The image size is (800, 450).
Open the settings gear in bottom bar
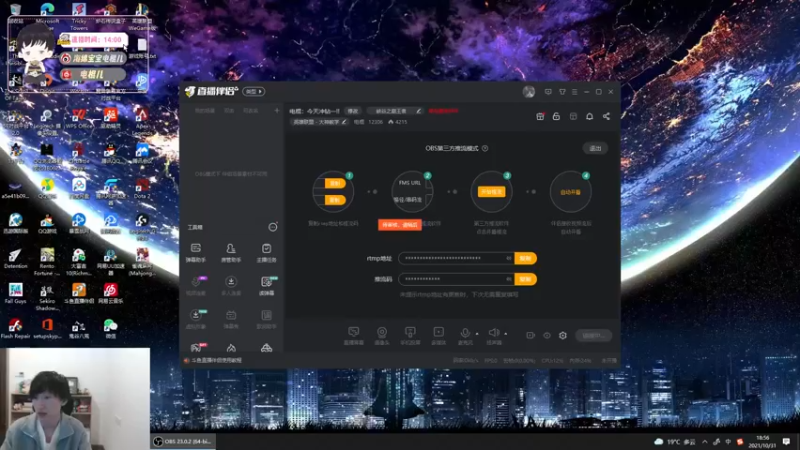pos(563,335)
